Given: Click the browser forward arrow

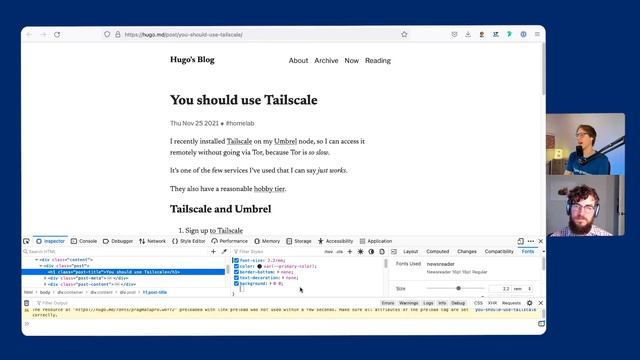Looking at the screenshot, I should pos(43,35).
